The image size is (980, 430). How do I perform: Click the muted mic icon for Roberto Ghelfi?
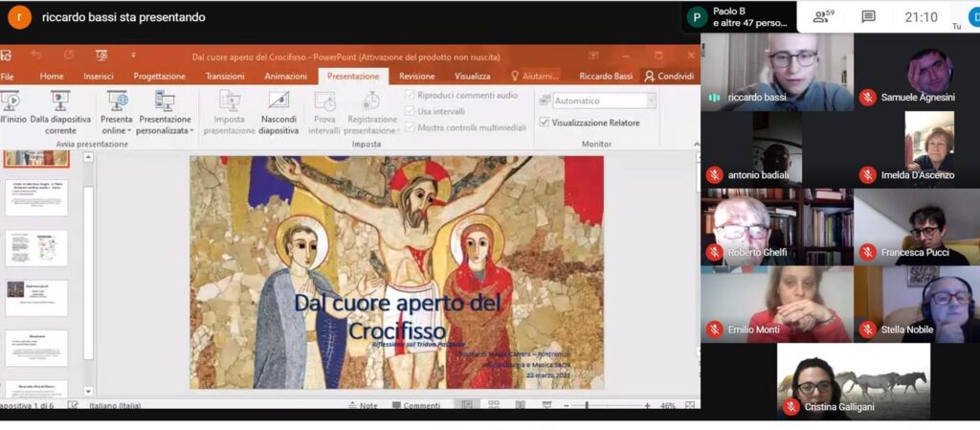(x=714, y=253)
